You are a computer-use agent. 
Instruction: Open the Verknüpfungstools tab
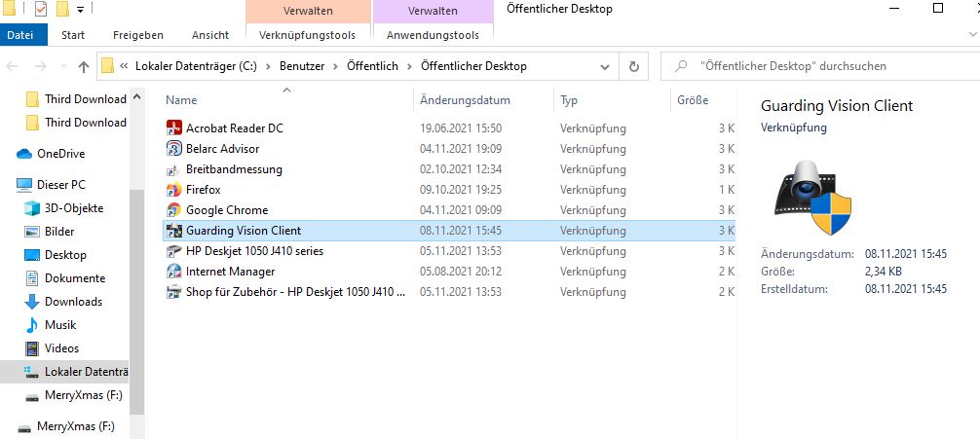tap(308, 35)
